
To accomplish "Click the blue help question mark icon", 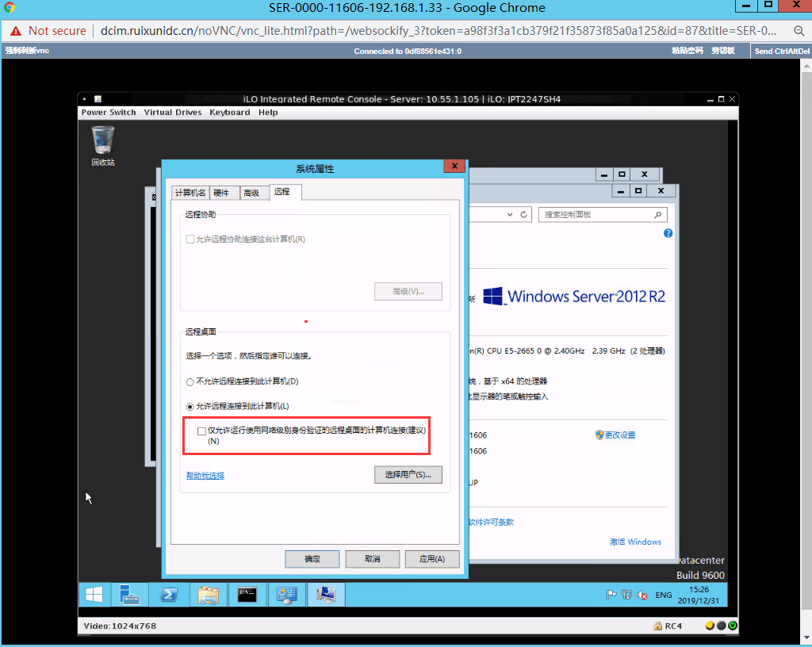I will (668, 233).
